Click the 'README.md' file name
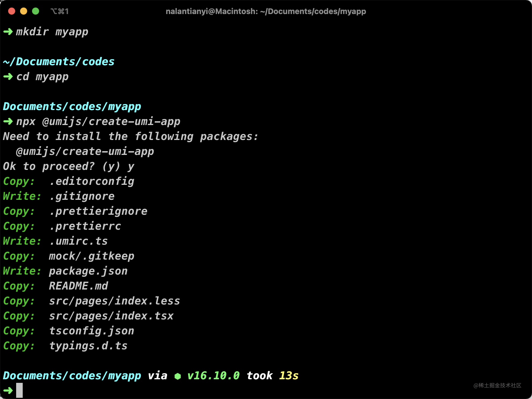Image resolution: width=532 pixels, height=399 pixels. [x=78, y=286]
